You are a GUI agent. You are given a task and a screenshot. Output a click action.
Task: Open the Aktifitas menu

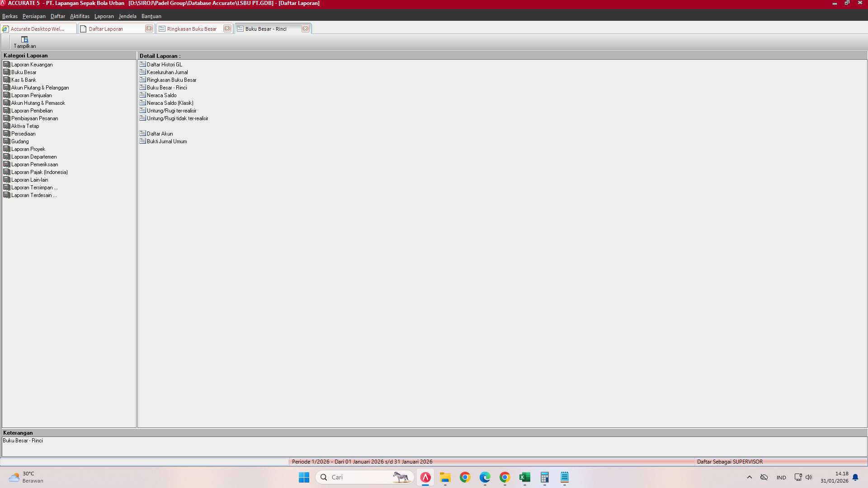coord(80,16)
